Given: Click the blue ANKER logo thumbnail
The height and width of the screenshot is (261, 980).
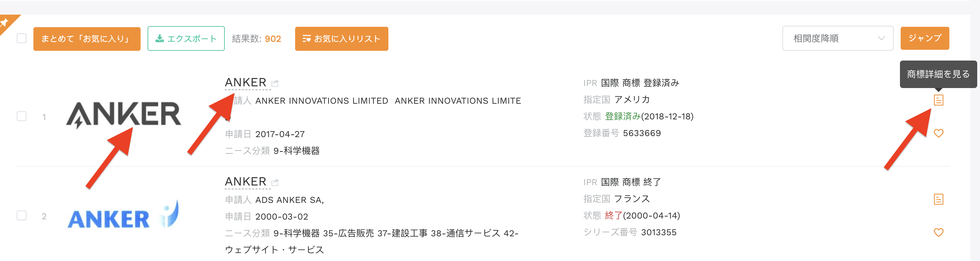Looking at the screenshot, I should (x=123, y=215).
